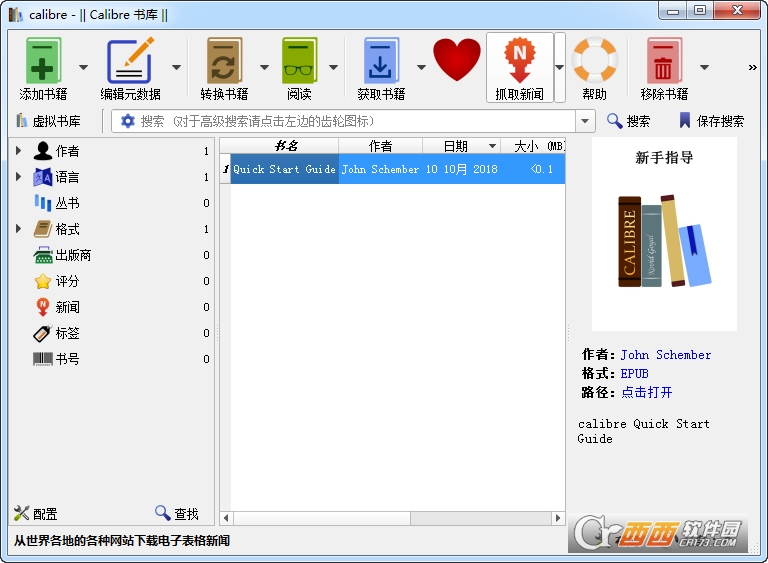Click the Virtual Library (虚拟书库) button
768x563 pixels.
pos(48,121)
